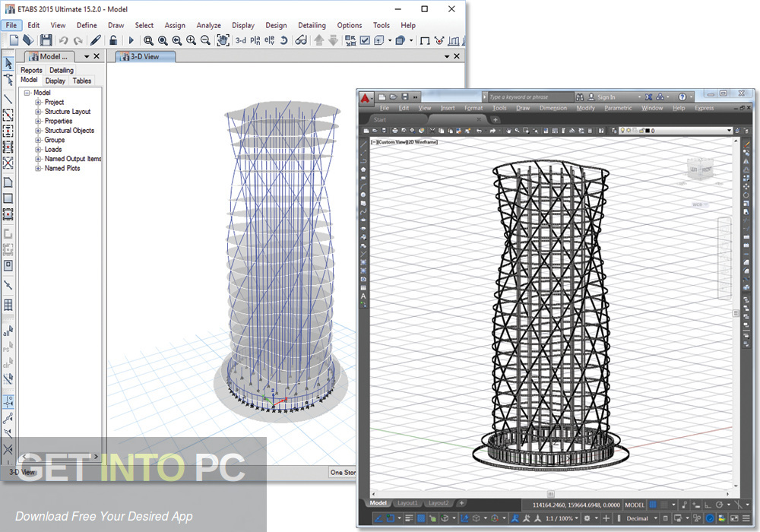Open the Reports tab in Model Explorer

click(x=31, y=70)
